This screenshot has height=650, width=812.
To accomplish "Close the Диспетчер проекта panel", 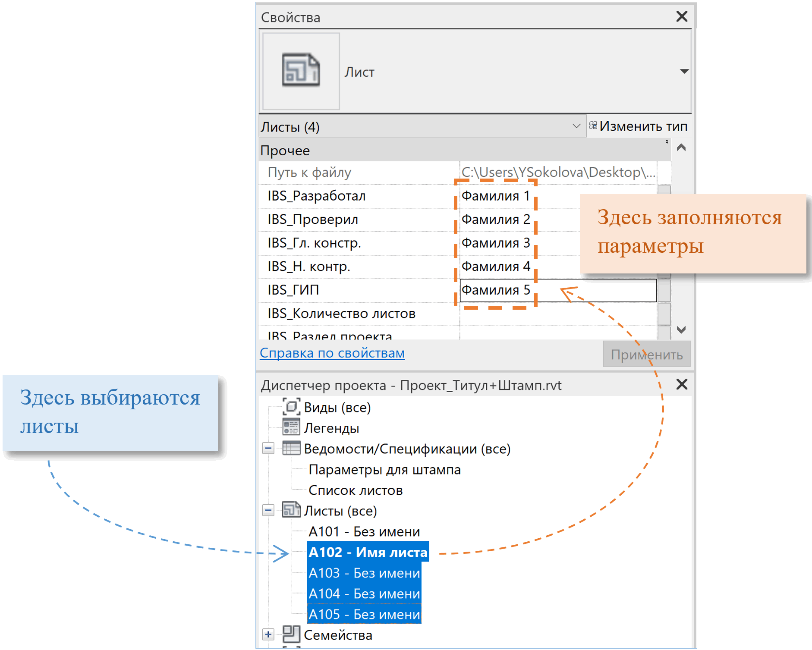I will coord(682,384).
